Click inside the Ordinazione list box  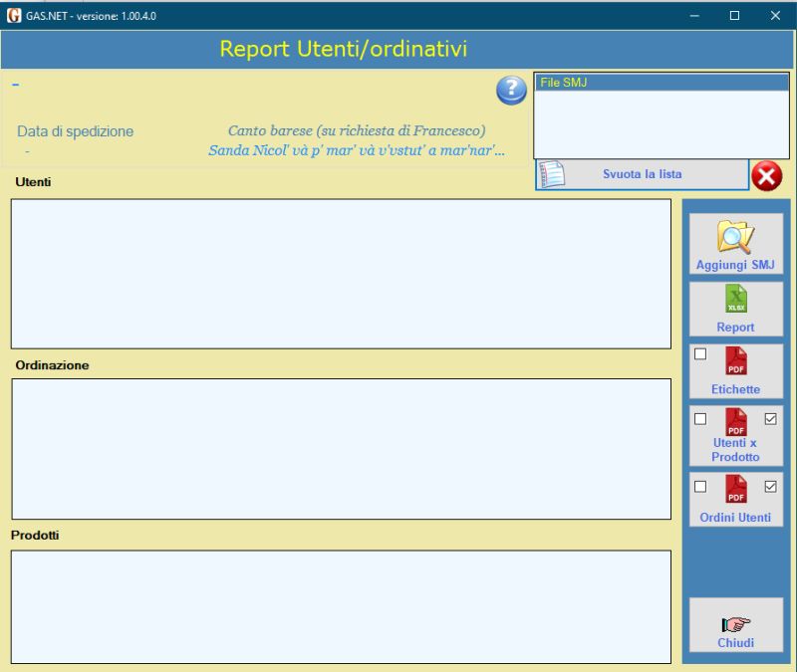click(341, 448)
